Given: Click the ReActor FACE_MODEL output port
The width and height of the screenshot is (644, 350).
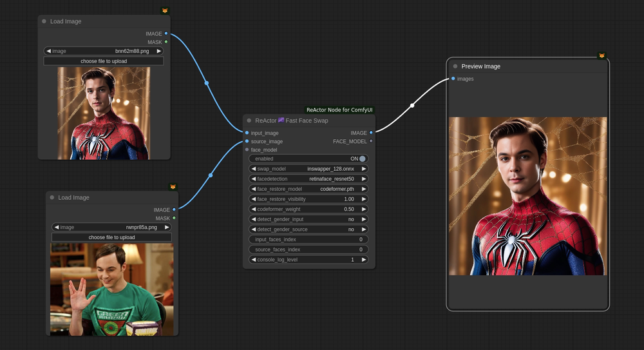Looking at the screenshot, I should point(372,141).
